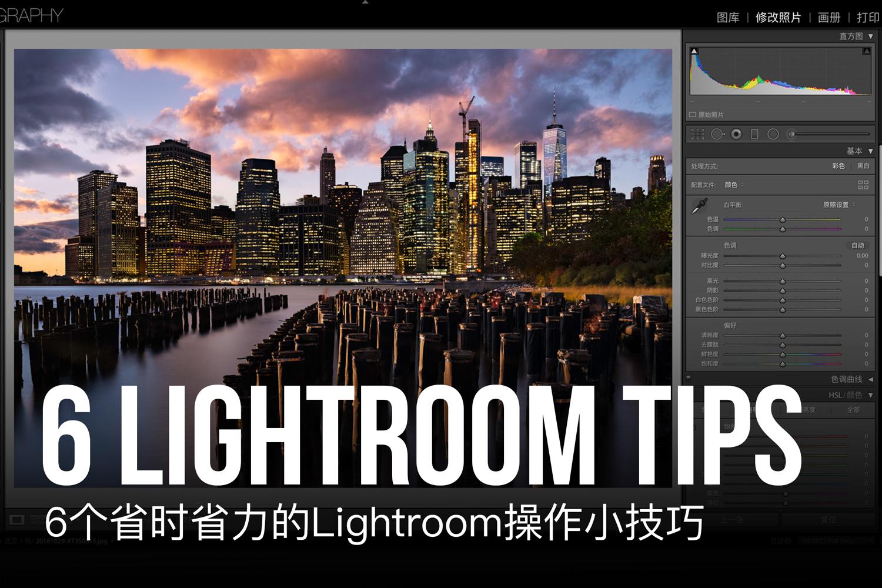882x588 pixels.
Task: Switch to the 图库 module
Action: click(x=728, y=18)
